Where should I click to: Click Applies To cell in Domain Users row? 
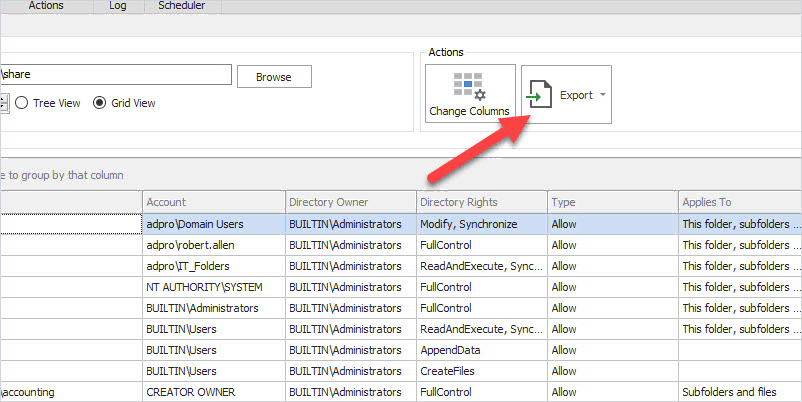(x=740, y=224)
